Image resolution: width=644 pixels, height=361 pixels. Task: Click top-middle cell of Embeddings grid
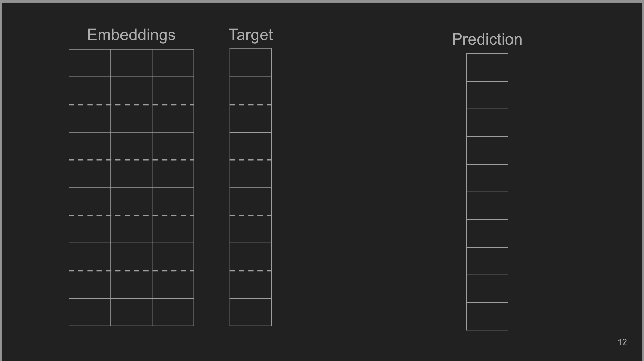(x=131, y=63)
